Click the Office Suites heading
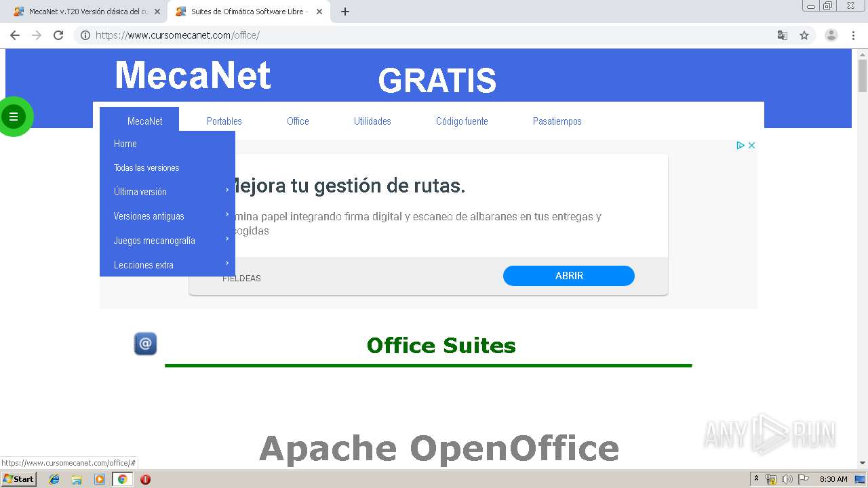 tap(441, 346)
